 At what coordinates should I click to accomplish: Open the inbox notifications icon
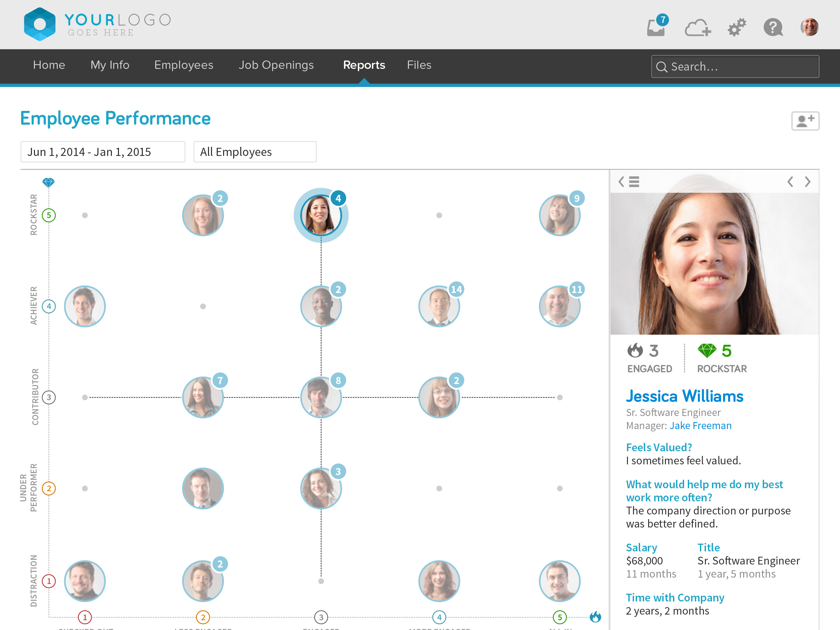coord(656,27)
